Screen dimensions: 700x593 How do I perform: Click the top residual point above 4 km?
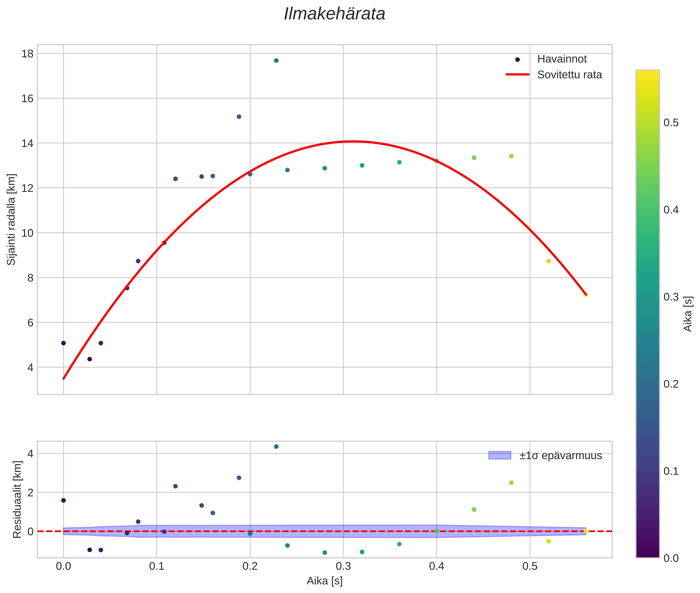pyautogui.click(x=276, y=446)
